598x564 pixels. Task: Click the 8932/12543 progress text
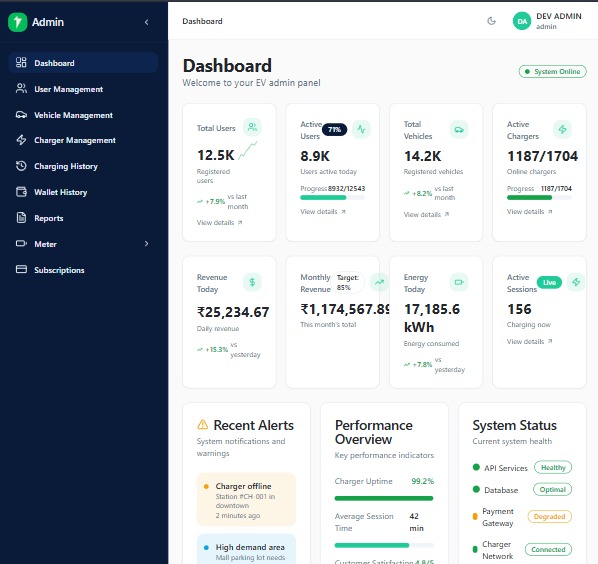coord(346,188)
